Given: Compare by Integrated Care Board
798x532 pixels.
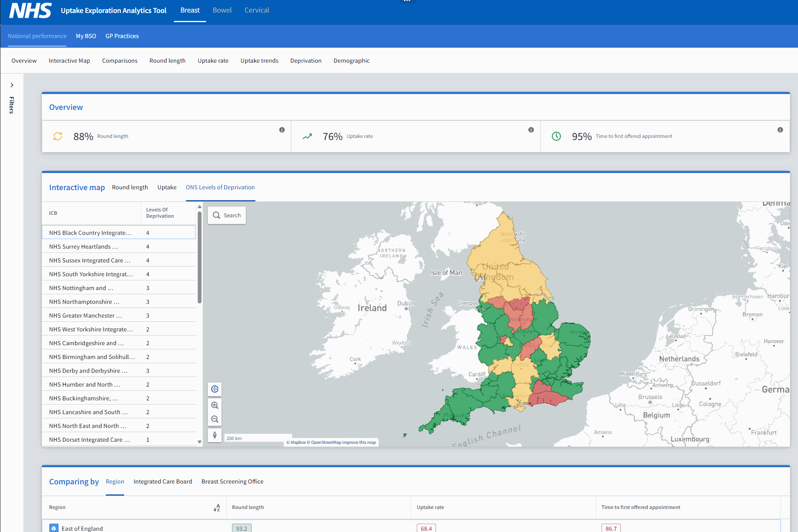Looking at the screenshot, I should (x=163, y=481).
